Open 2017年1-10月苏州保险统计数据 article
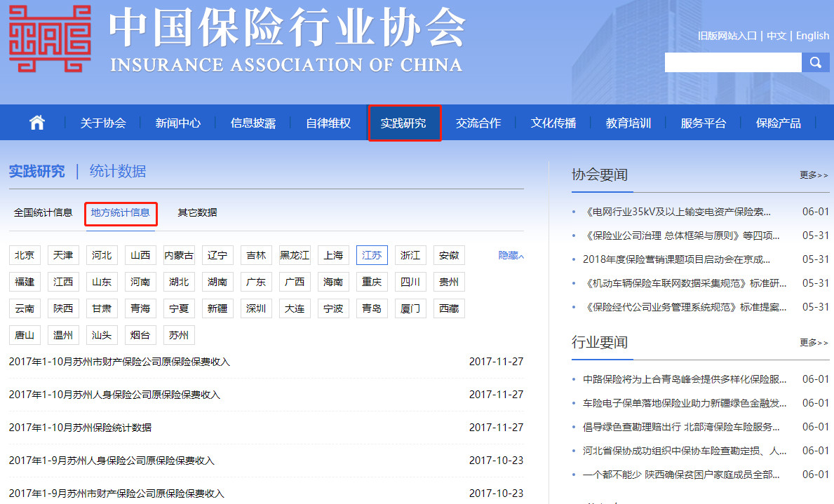834x504 pixels. point(81,428)
